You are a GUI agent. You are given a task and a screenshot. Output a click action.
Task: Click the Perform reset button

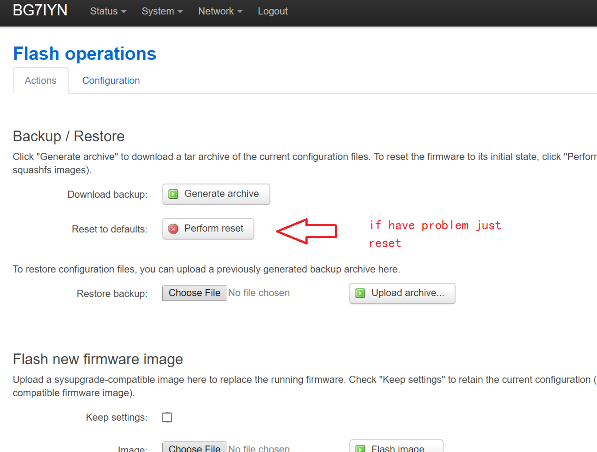208,229
